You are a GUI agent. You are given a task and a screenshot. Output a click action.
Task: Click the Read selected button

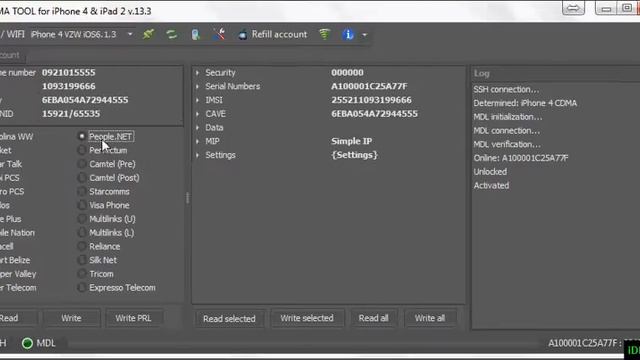click(x=229, y=318)
